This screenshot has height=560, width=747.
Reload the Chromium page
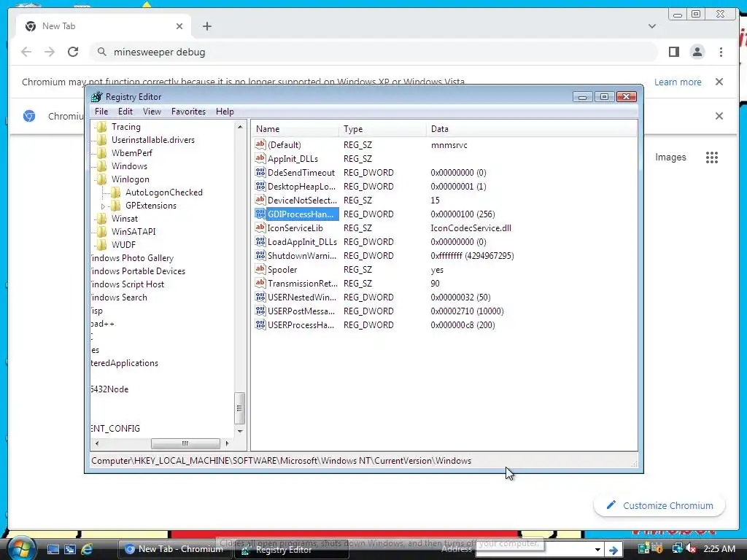coord(73,52)
